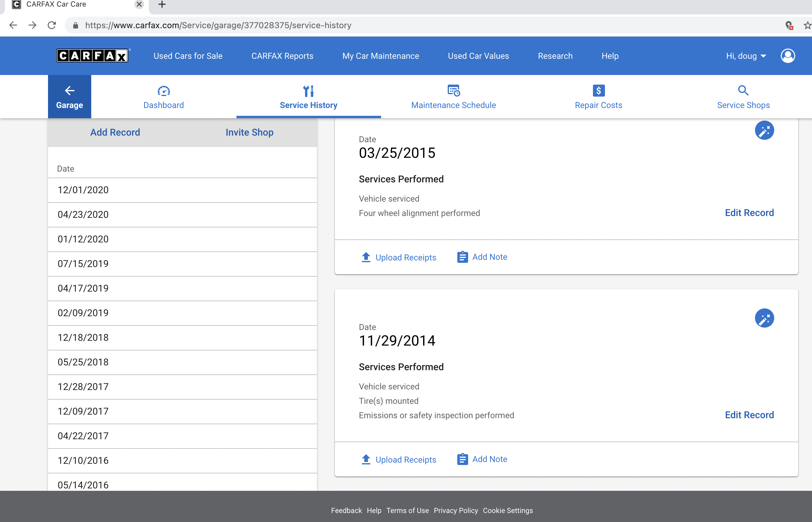Expand the Hi, doug account dropdown
Viewport: 812px width, 522px height.
pos(746,56)
